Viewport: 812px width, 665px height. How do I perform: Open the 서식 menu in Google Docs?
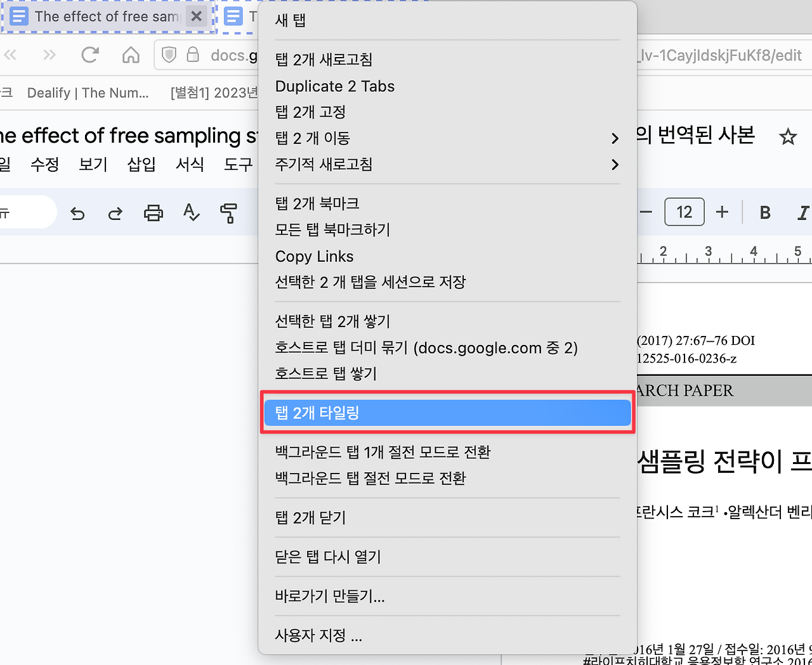coord(190,164)
